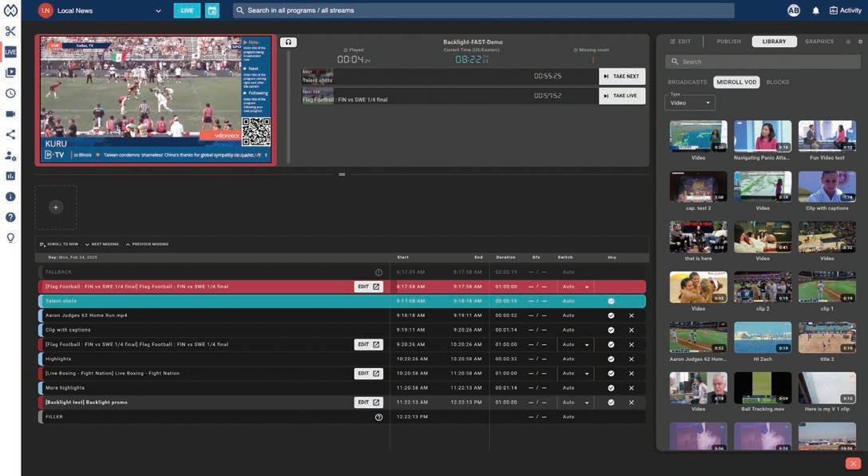Expand the Local News channel dropdown
Image resolution: width=868 pixels, height=476 pixels.
(x=158, y=10)
